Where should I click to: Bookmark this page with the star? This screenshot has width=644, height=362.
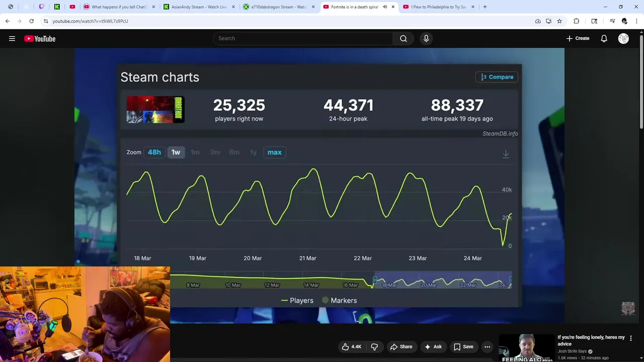pyautogui.click(x=559, y=21)
